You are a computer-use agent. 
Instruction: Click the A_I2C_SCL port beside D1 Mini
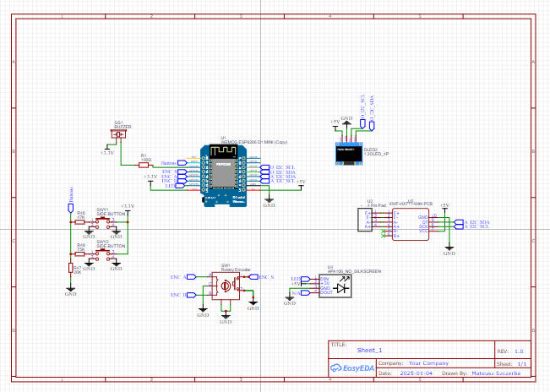264,181
